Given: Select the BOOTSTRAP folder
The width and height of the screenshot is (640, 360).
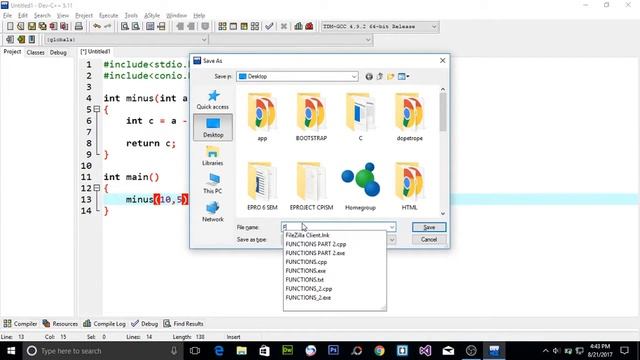Looking at the screenshot, I should (x=311, y=117).
